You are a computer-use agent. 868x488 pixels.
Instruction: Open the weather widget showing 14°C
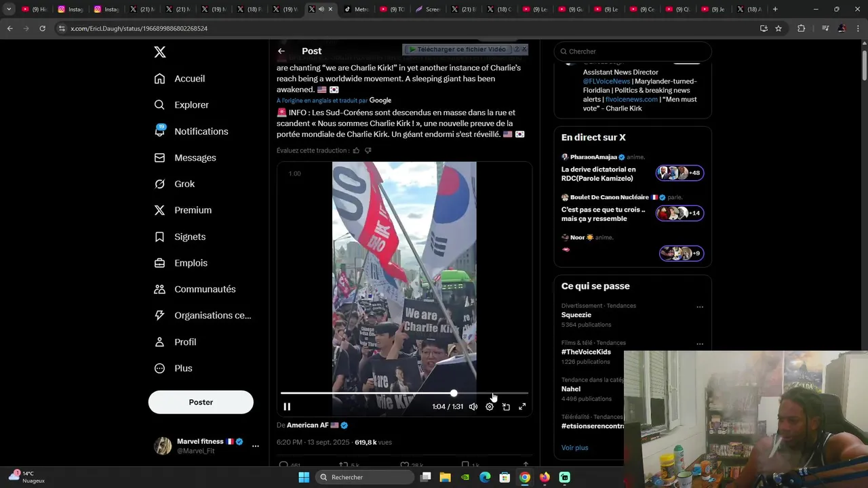click(27, 476)
